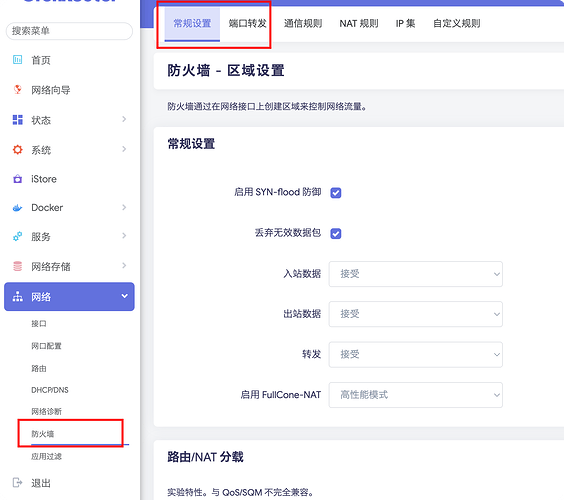
Task: Open the 网络向导 wizard icon
Action: point(17,90)
